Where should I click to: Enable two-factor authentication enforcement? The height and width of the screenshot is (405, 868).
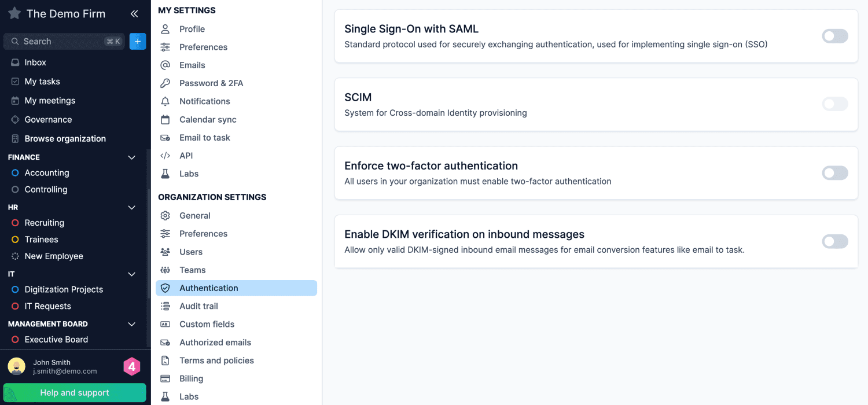[x=835, y=172]
